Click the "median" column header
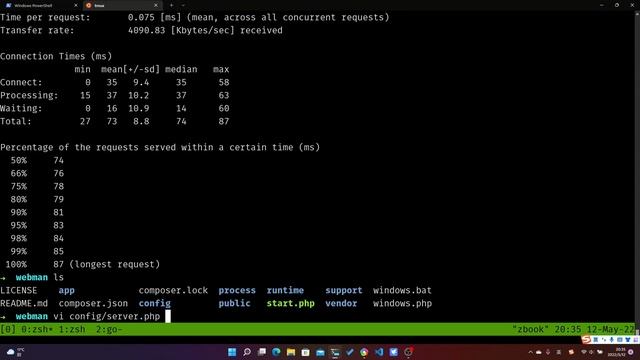The image size is (640, 360). coord(181,69)
